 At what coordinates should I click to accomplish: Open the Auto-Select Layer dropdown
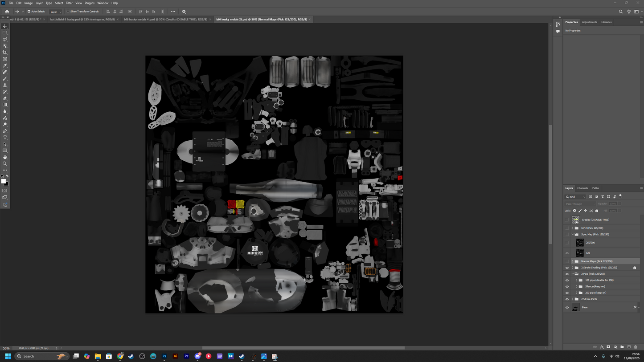[56, 12]
